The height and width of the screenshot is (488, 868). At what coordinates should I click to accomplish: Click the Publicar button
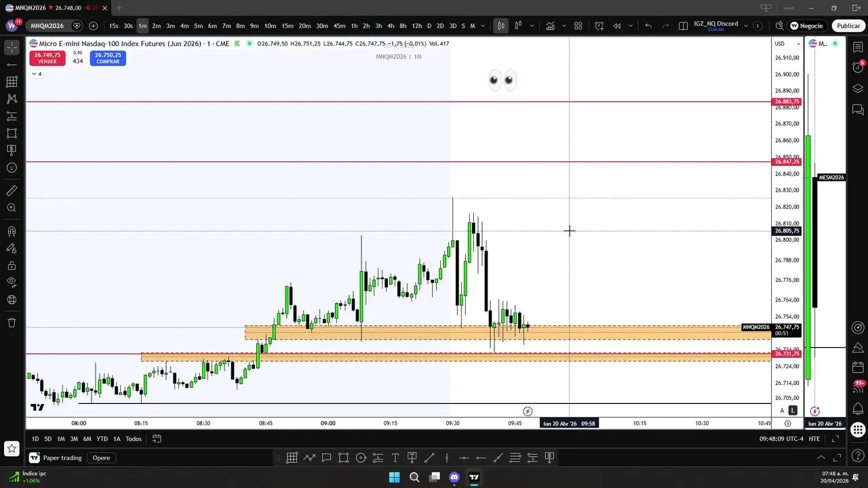(x=848, y=26)
